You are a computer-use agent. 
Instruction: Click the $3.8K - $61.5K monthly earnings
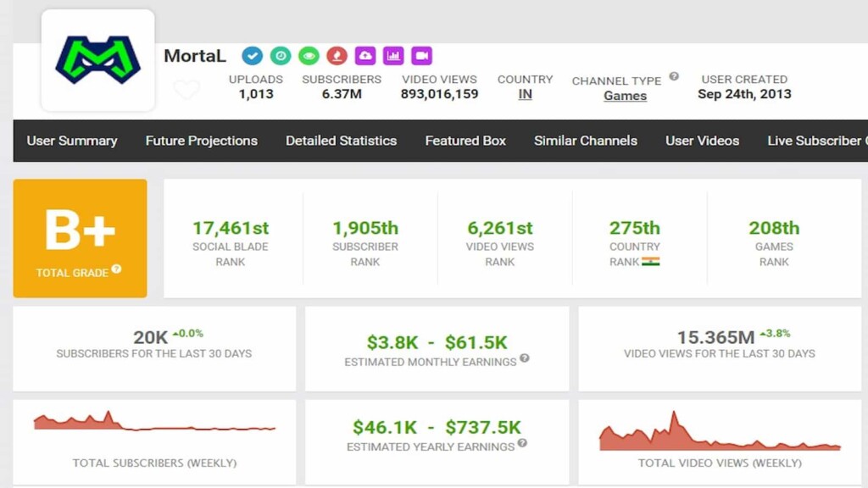click(437, 342)
